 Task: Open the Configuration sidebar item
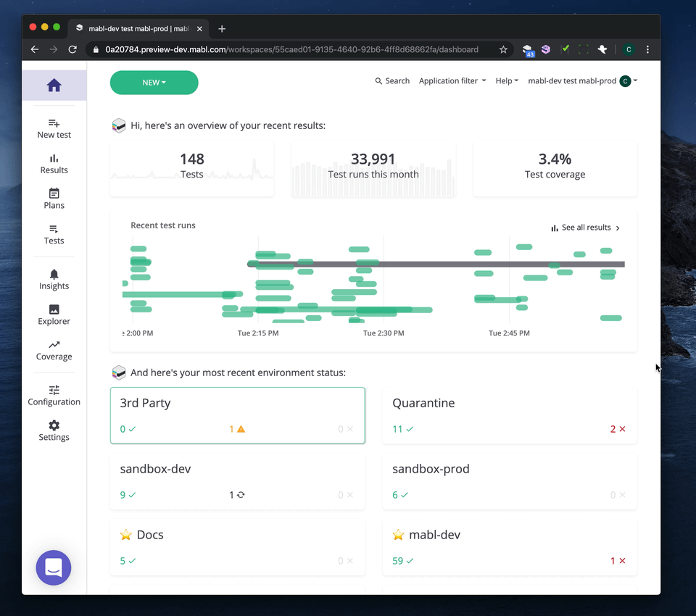click(x=54, y=396)
